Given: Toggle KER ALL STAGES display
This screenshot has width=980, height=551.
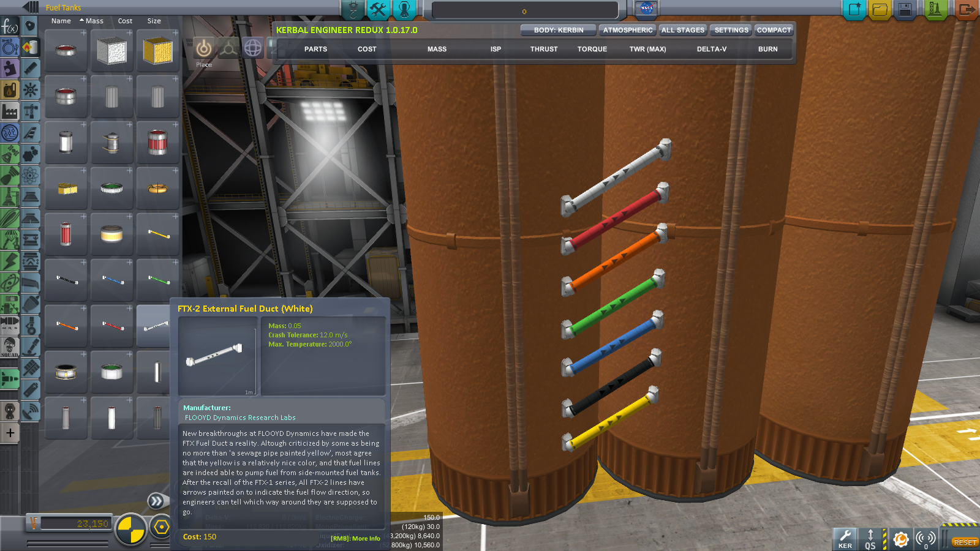Looking at the screenshot, I should (683, 30).
